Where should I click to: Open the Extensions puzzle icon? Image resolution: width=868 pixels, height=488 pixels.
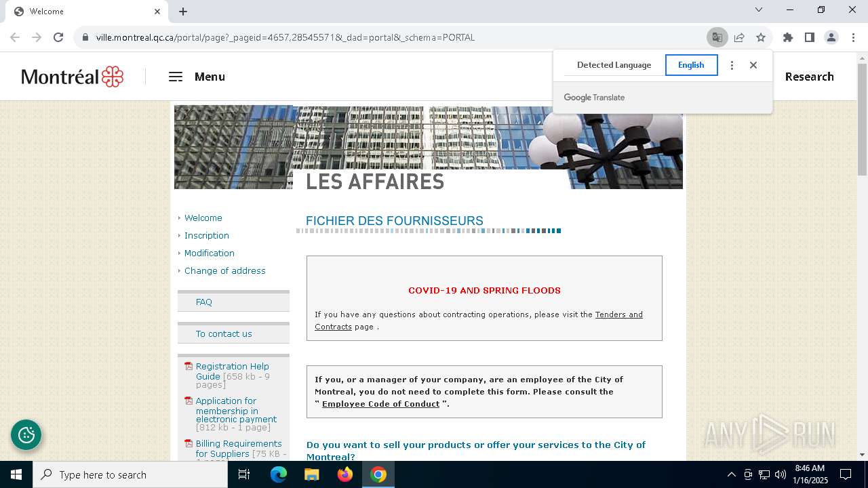click(788, 37)
